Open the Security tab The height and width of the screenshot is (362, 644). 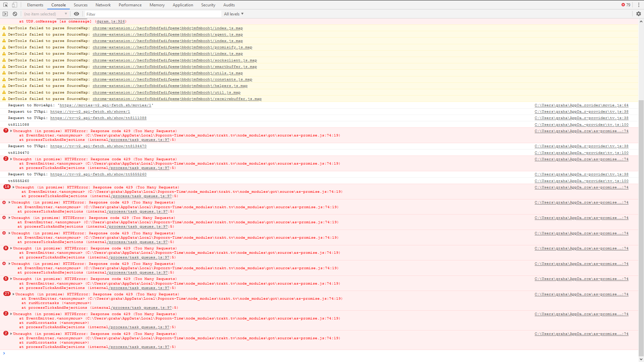point(208,5)
